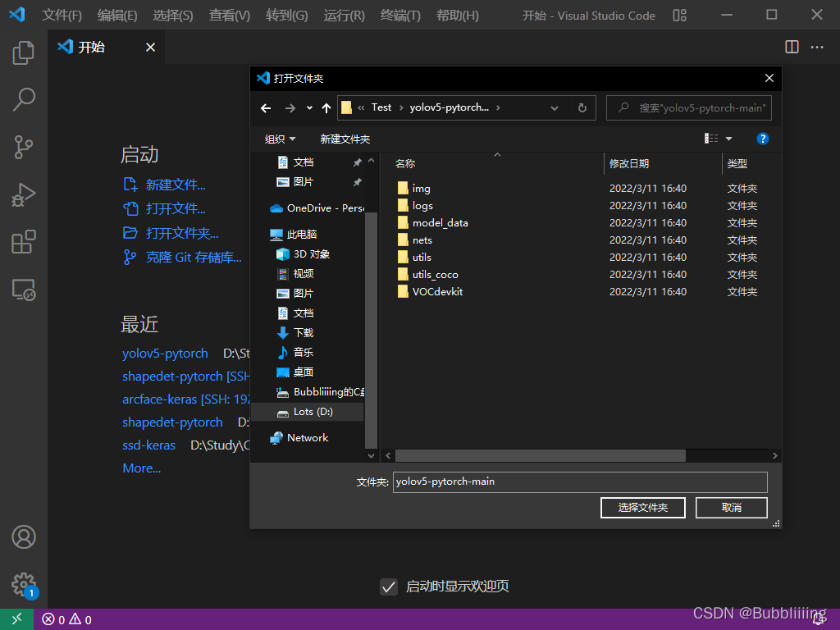Open the 选择(S) menu
The width and height of the screenshot is (840, 630).
[x=173, y=15]
